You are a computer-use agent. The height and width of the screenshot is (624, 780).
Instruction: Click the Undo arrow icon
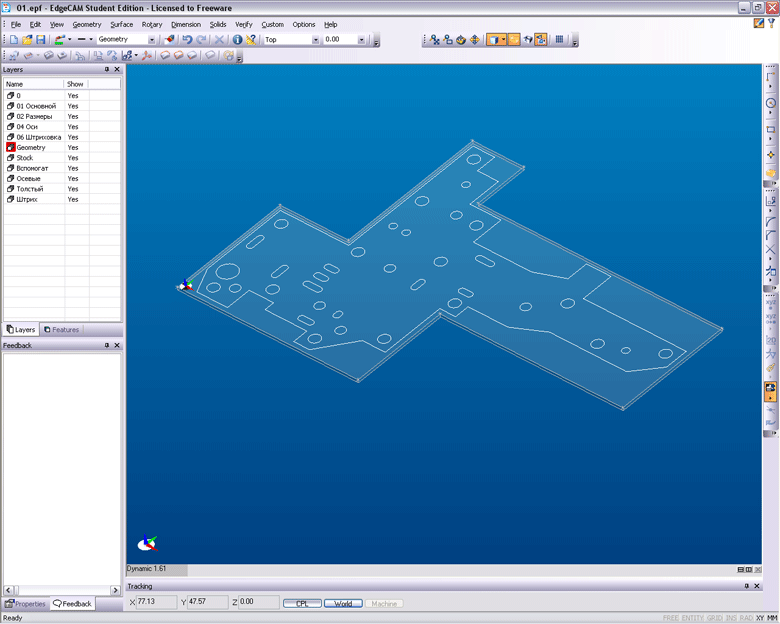187,40
